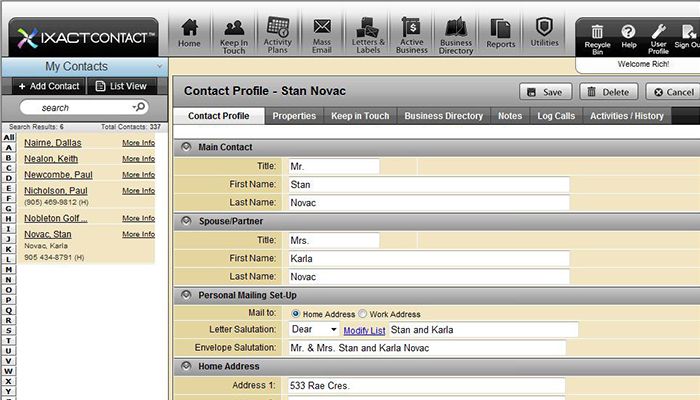Open the Log Calls tab
The image size is (700, 400).
point(556,116)
